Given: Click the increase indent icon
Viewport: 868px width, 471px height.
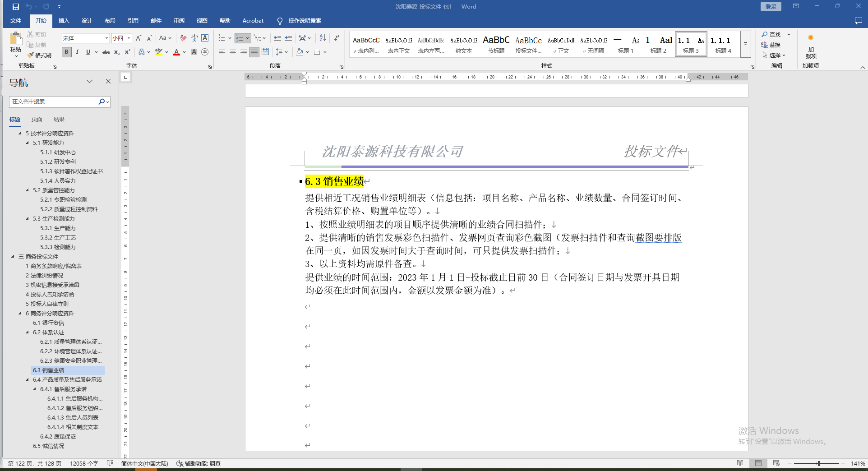Looking at the screenshot, I should (x=288, y=38).
